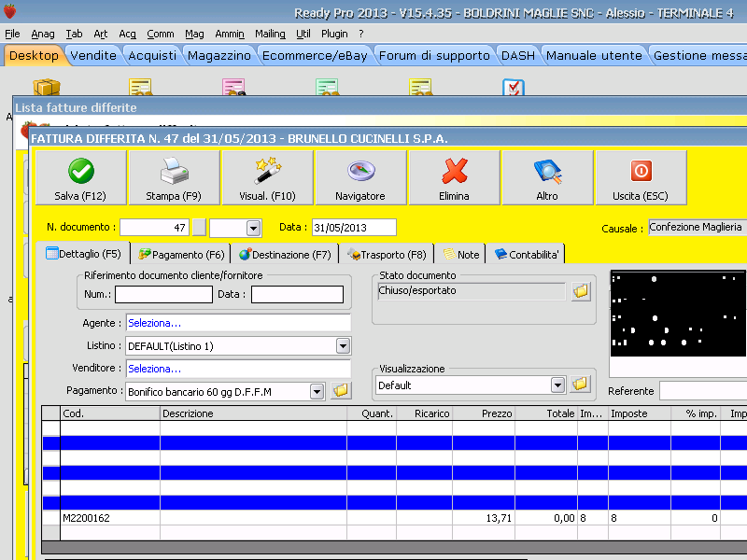This screenshot has height=560, width=747.
Task: Click folder icon beside Stato documento
Action: pos(581,291)
